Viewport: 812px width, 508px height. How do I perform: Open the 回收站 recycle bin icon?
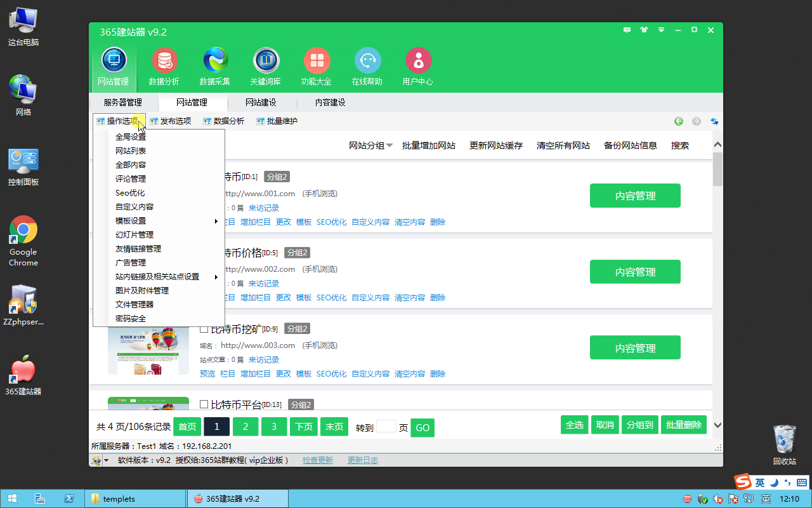[x=784, y=444]
